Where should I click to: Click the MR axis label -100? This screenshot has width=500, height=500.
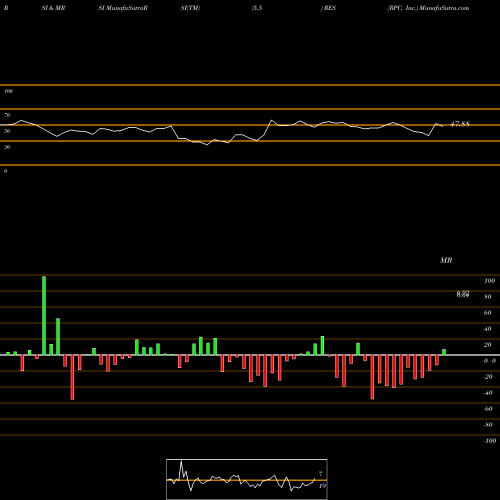(x=489, y=441)
